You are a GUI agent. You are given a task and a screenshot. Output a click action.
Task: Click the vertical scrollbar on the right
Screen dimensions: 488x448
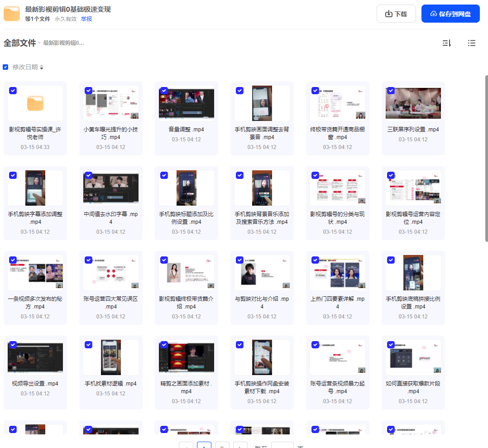487,158
